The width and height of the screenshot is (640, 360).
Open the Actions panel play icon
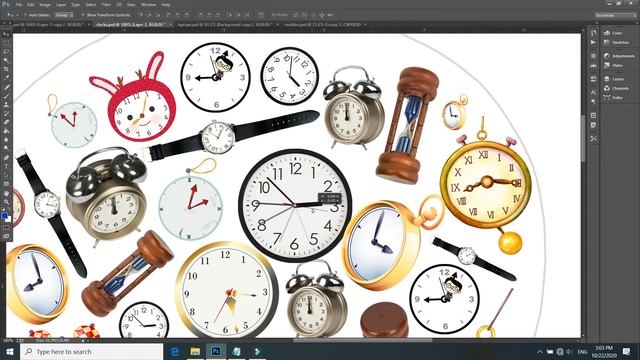pyautogui.click(x=593, y=42)
